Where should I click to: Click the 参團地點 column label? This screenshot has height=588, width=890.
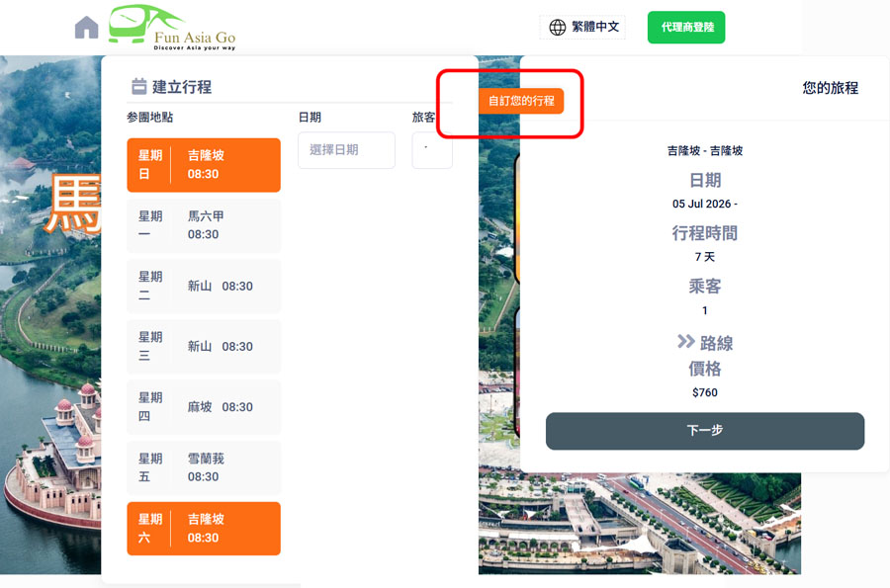point(150,118)
